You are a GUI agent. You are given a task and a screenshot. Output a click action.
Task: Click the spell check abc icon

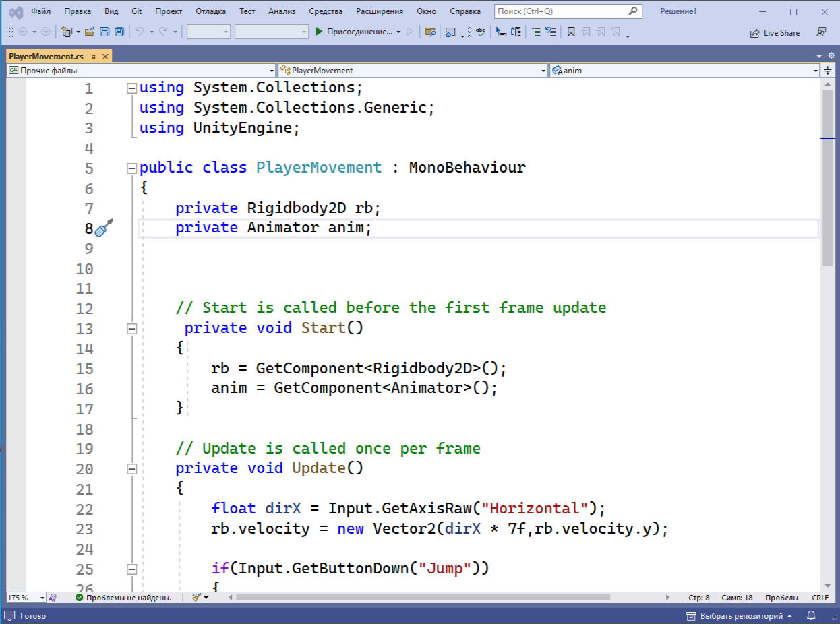click(480, 32)
